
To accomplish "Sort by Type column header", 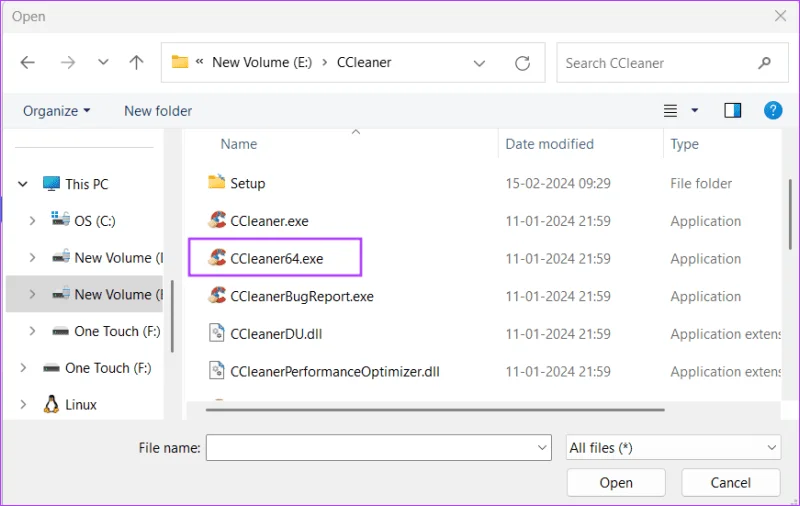I will (x=684, y=144).
